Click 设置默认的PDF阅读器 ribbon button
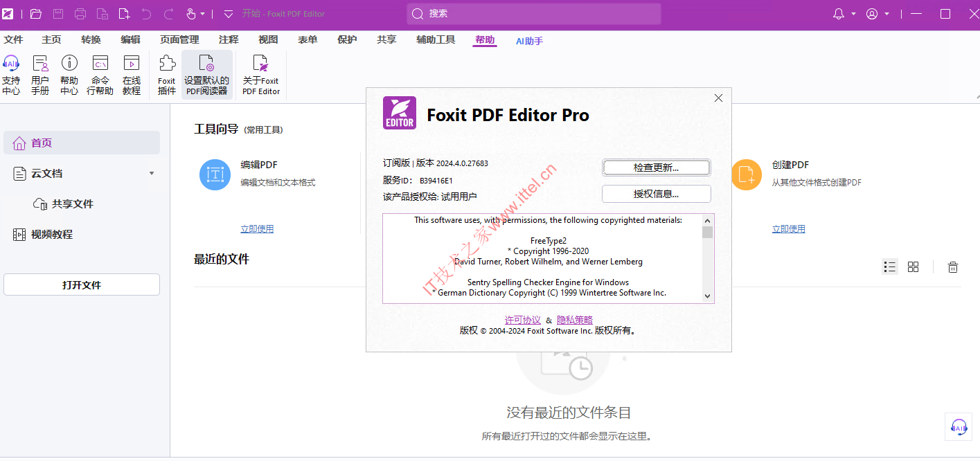The height and width of the screenshot is (461, 980). (x=206, y=75)
